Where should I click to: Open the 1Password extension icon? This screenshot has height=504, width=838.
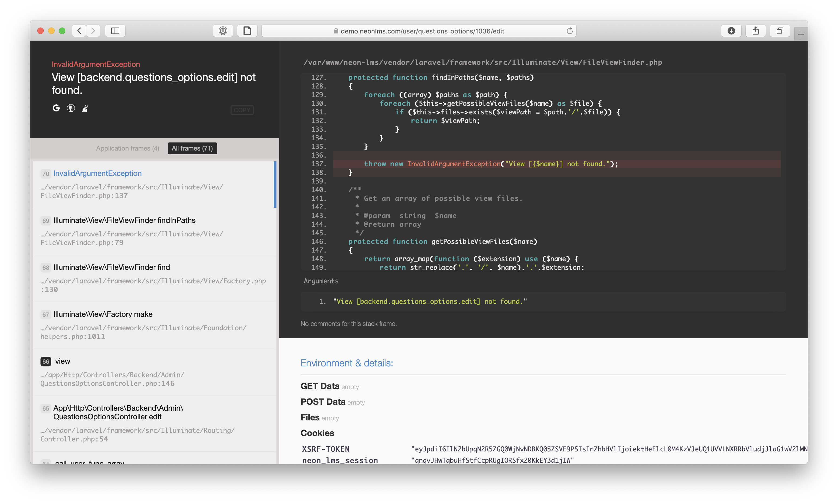coord(223,30)
